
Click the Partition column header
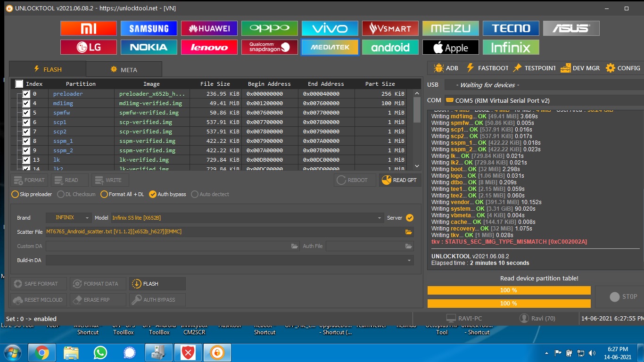tap(81, 84)
